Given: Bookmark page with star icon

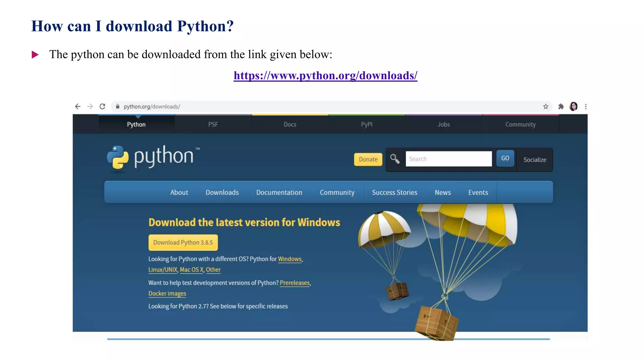Looking at the screenshot, I should click(546, 107).
